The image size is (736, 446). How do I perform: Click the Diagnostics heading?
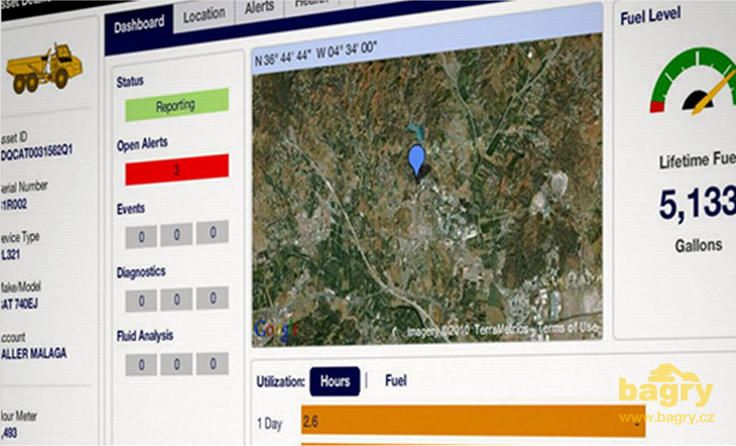(141, 272)
